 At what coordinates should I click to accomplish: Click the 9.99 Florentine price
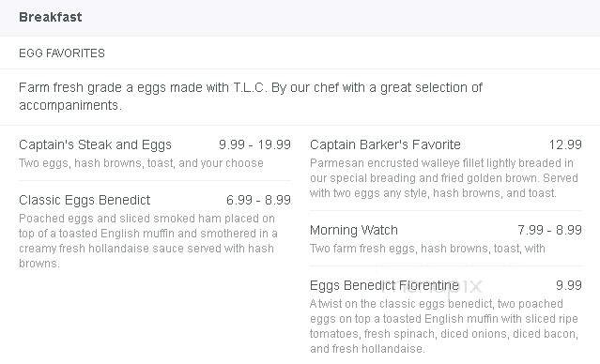click(569, 285)
